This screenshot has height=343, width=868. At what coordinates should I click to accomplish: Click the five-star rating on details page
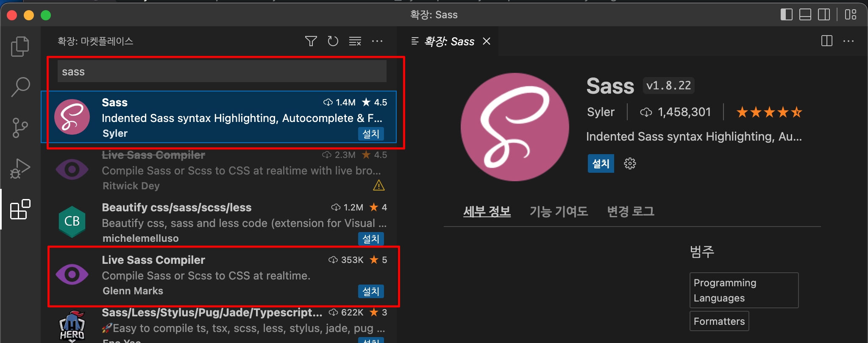[x=769, y=112]
